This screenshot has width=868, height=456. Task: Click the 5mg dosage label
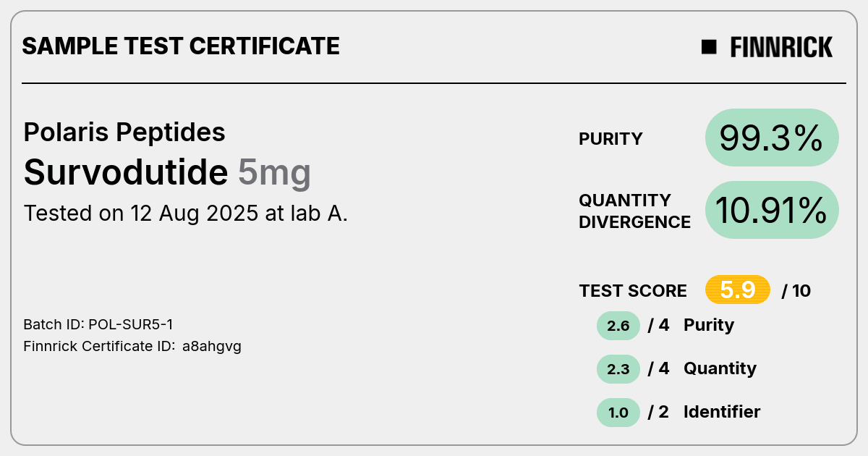274,173
